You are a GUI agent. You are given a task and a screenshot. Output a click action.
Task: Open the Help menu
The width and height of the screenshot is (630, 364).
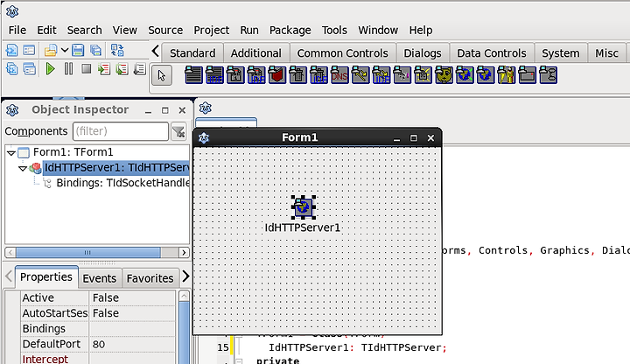[421, 30]
